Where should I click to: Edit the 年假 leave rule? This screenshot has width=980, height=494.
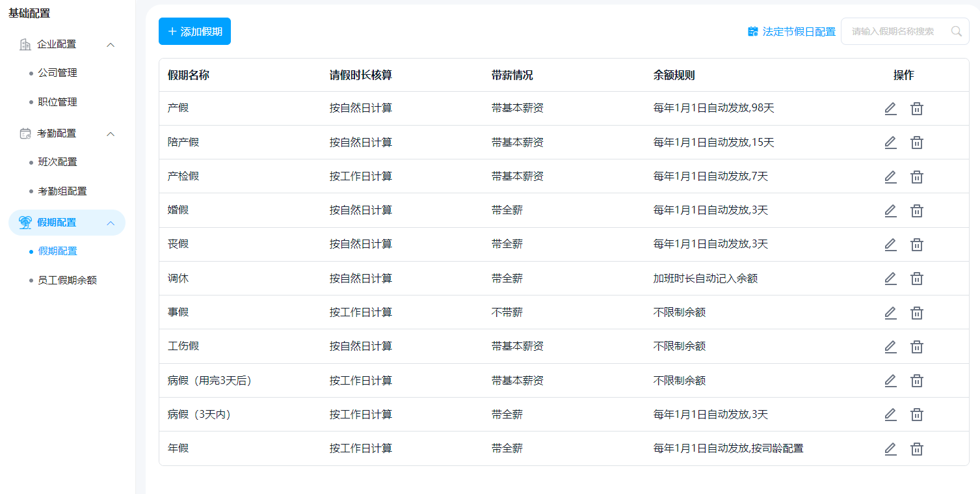890,448
